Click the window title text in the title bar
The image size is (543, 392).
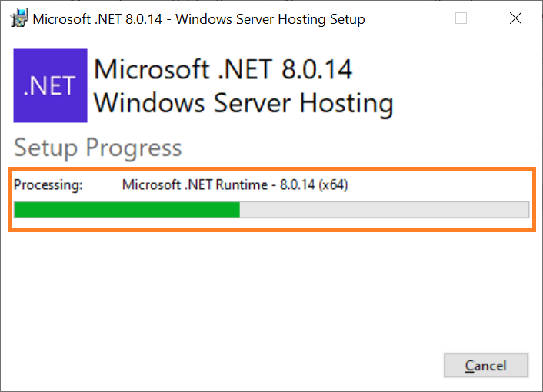tap(198, 19)
